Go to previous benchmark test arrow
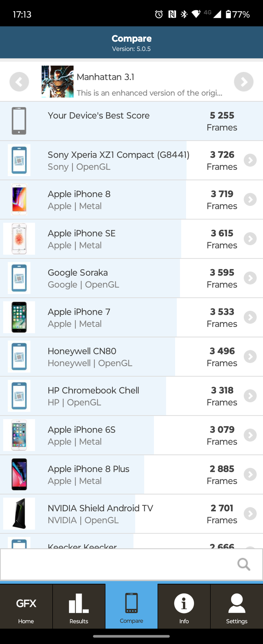 click(x=19, y=82)
